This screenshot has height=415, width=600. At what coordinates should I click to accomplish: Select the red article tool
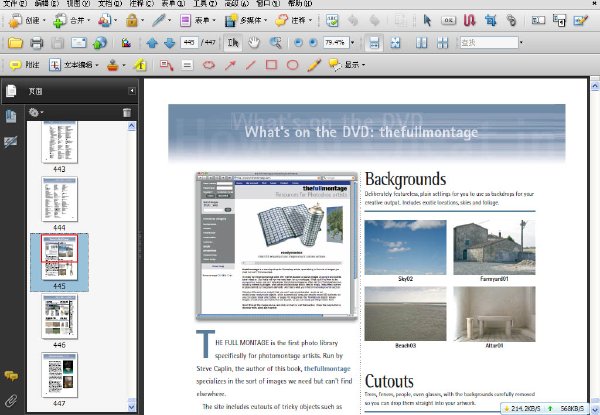[469, 20]
